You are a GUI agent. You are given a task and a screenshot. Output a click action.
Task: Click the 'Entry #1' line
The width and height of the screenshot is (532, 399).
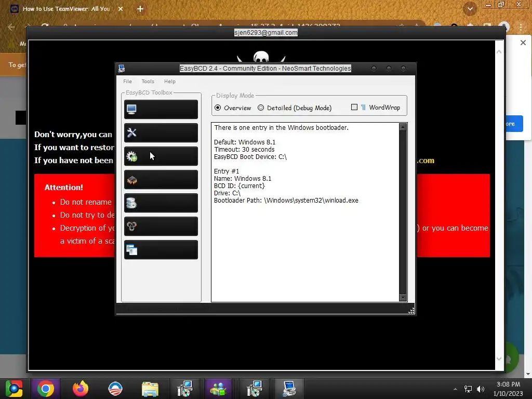coord(227,171)
